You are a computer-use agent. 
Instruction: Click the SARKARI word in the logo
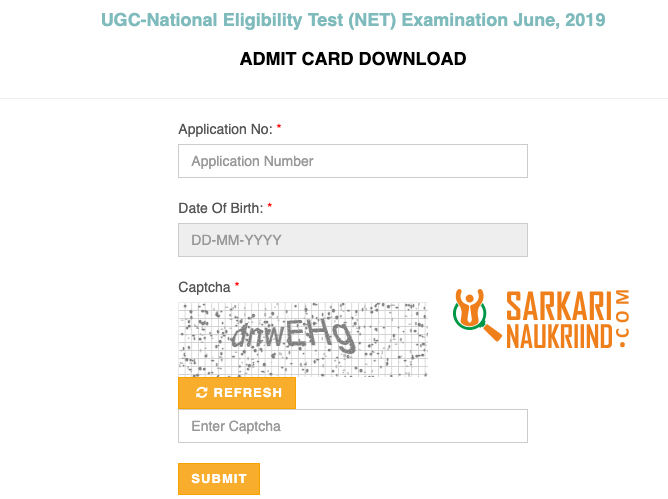pos(559,306)
